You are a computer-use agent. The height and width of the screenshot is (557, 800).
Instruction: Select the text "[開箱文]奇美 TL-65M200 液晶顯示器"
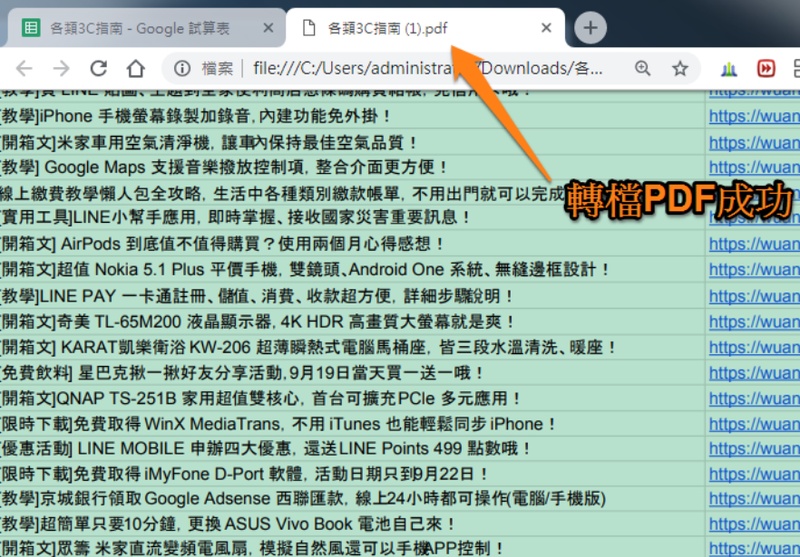coord(136,322)
